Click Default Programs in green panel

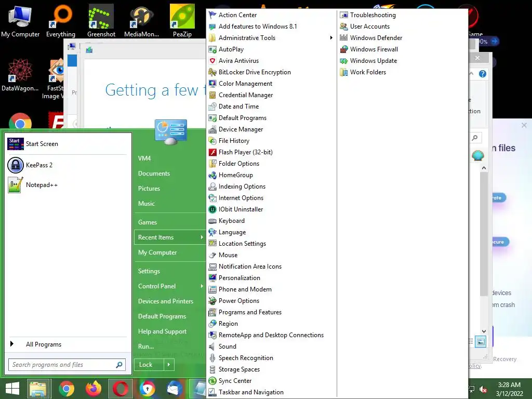click(162, 316)
